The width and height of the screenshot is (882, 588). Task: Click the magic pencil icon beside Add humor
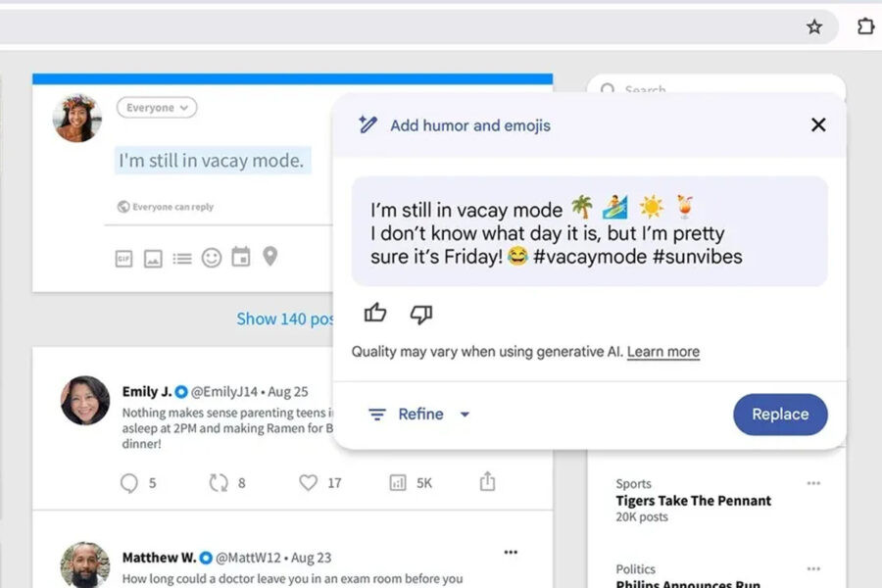(x=367, y=124)
